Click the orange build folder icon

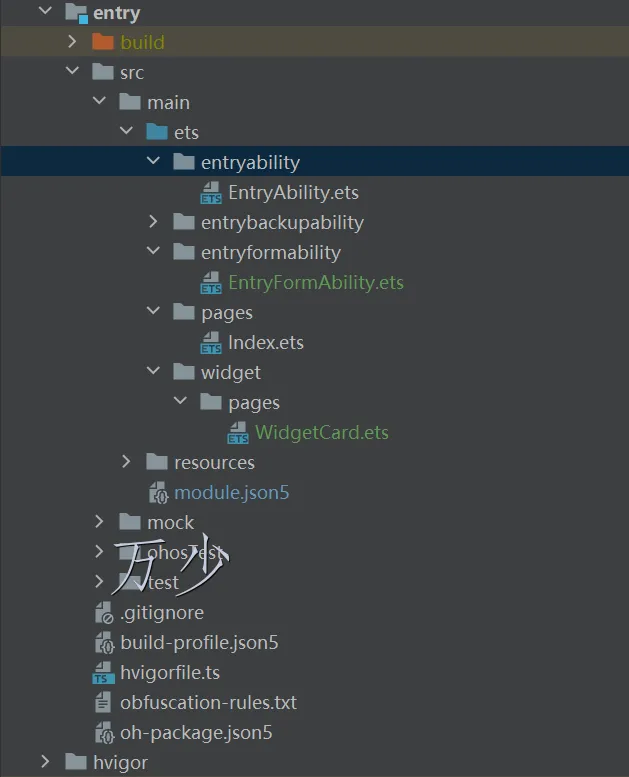[103, 42]
